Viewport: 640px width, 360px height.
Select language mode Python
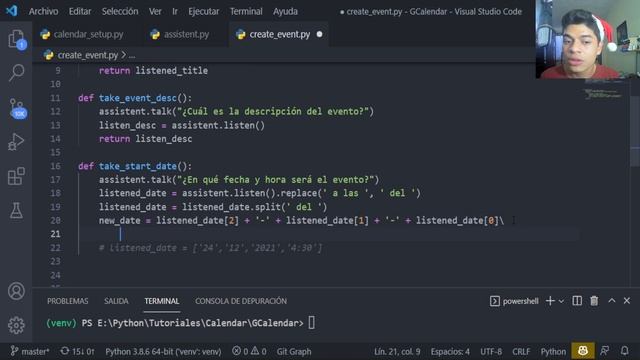tap(553, 351)
